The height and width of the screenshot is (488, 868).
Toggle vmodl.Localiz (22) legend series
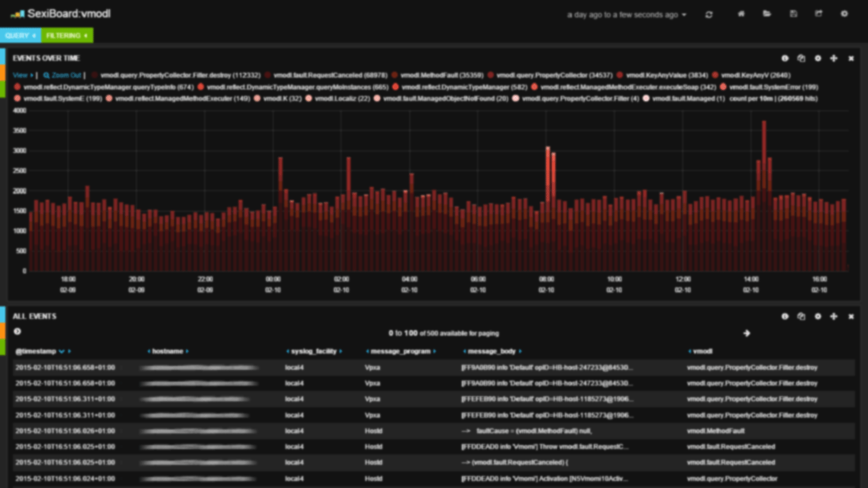(x=342, y=99)
